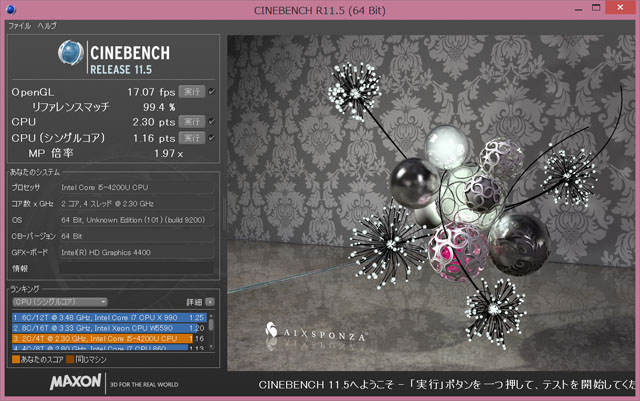Click the GFXボード field Intel(R) HD Graphics 4400
Image resolution: width=640 pixels, height=401 pixels.
coord(137,252)
